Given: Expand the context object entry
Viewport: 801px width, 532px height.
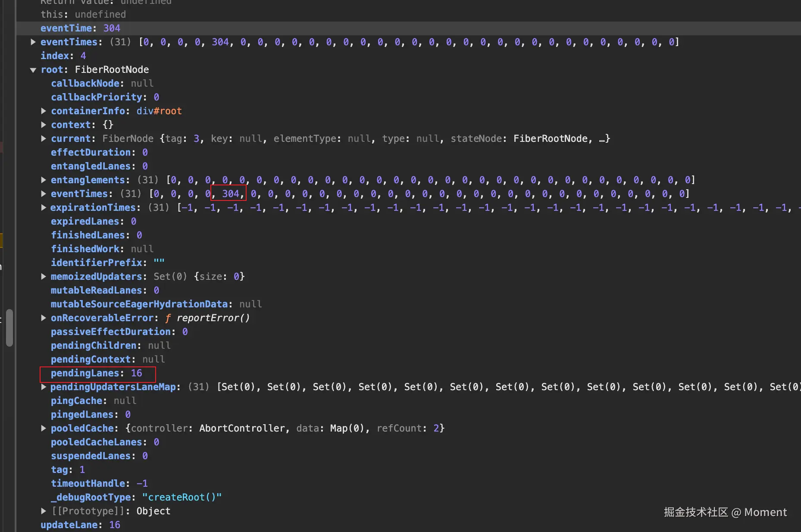Looking at the screenshot, I should point(44,125).
